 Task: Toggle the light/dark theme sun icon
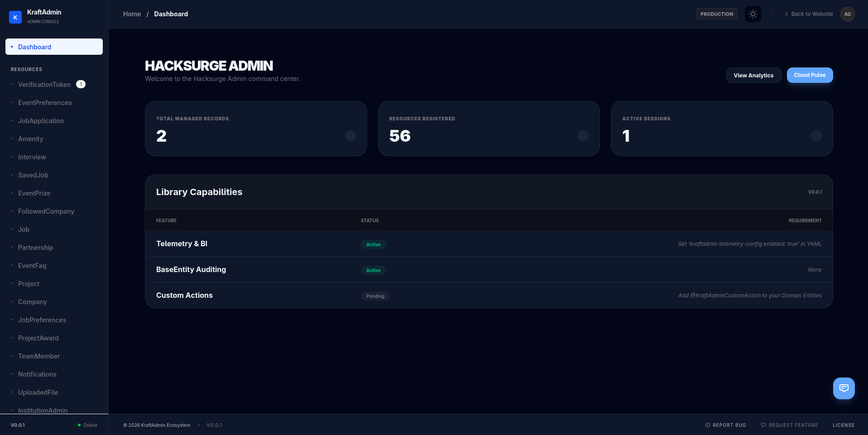753,14
